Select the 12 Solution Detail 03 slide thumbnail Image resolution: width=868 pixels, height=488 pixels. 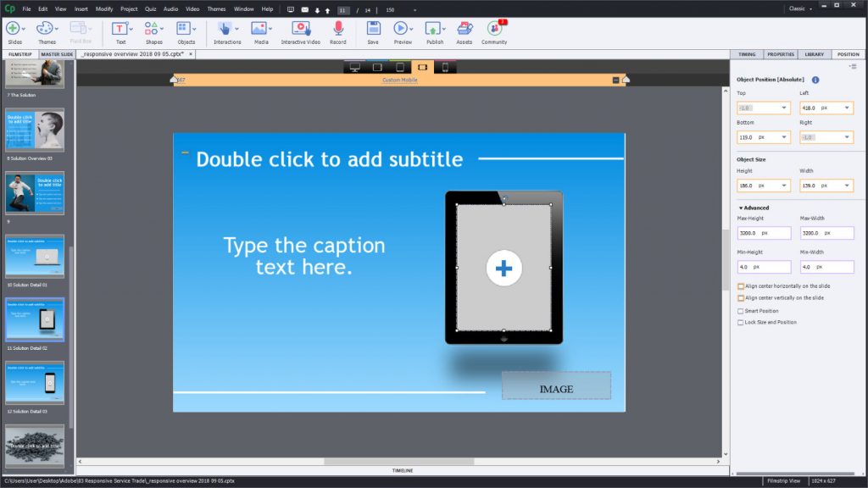[35, 383]
